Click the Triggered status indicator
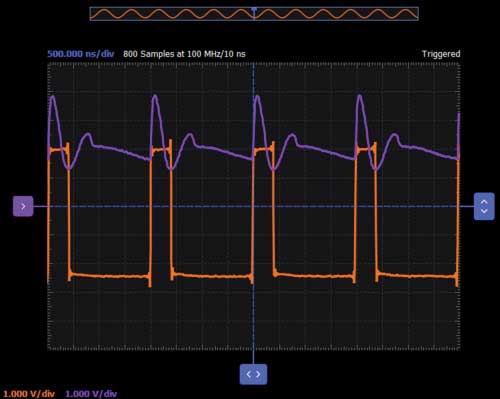Viewport: 500px width, 399px height. (x=441, y=54)
